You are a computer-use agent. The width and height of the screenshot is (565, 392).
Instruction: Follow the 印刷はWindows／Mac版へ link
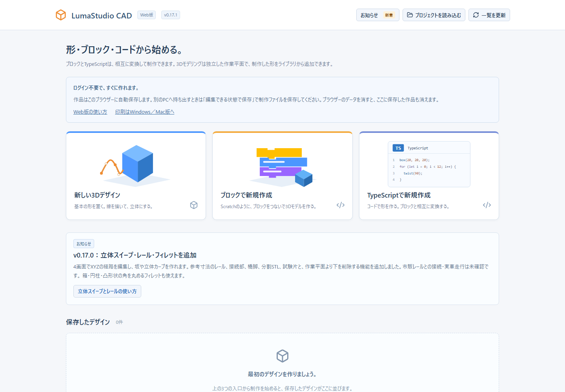pyautogui.click(x=145, y=112)
